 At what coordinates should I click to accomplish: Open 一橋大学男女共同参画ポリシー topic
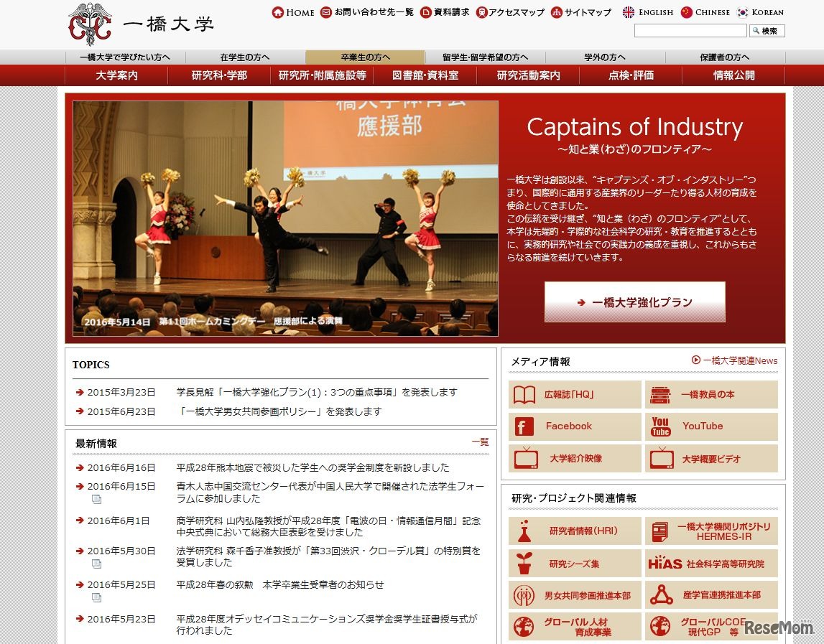(x=279, y=411)
